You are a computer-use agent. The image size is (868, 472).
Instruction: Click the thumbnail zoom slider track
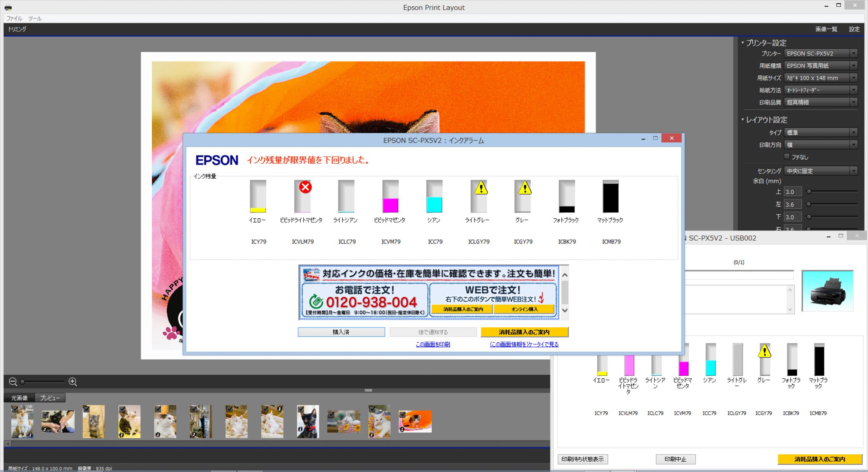coord(42,382)
